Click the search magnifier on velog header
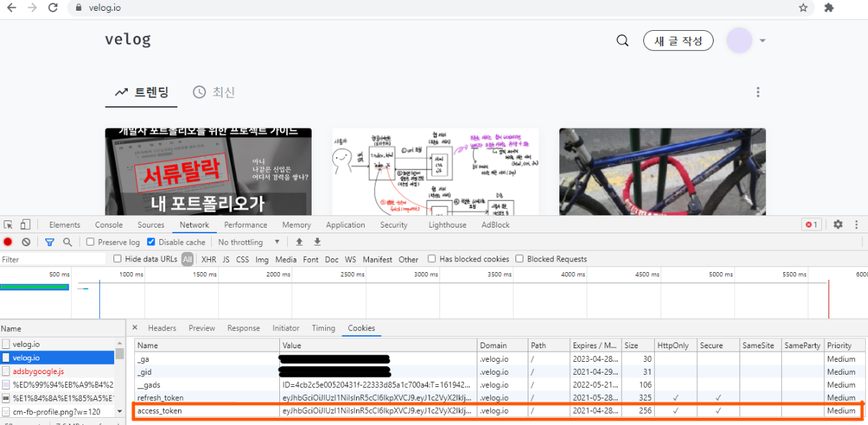Image resolution: width=868 pixels, height=425 pixels. click(622, 40)
